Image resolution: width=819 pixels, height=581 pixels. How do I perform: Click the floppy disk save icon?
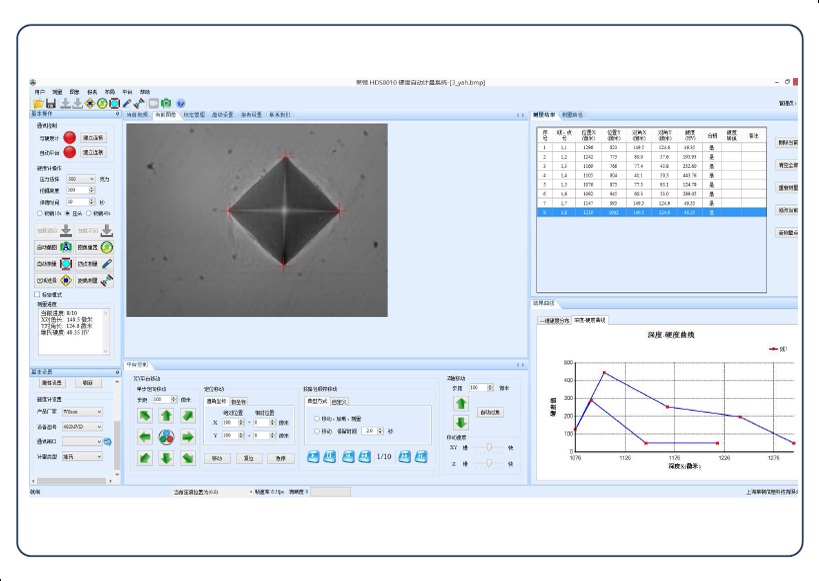(51, 103)
